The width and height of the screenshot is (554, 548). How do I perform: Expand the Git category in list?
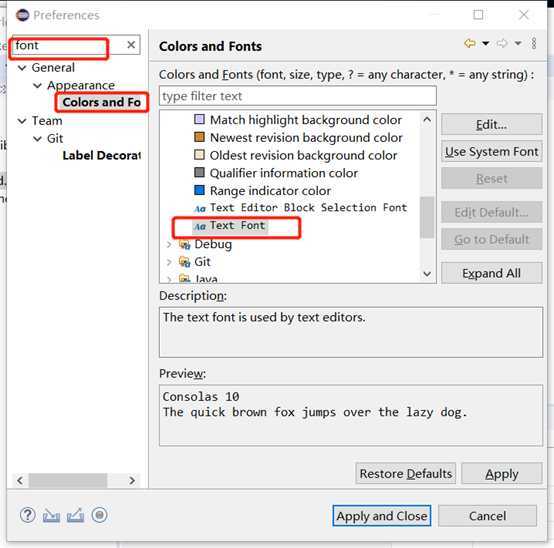pyautogui.click(x=169, y=262)
